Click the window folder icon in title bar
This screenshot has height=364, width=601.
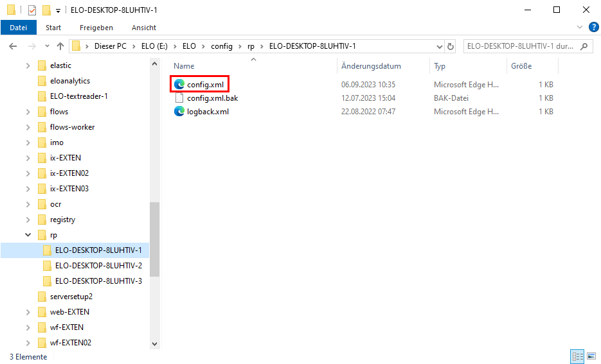coord(12,10)
